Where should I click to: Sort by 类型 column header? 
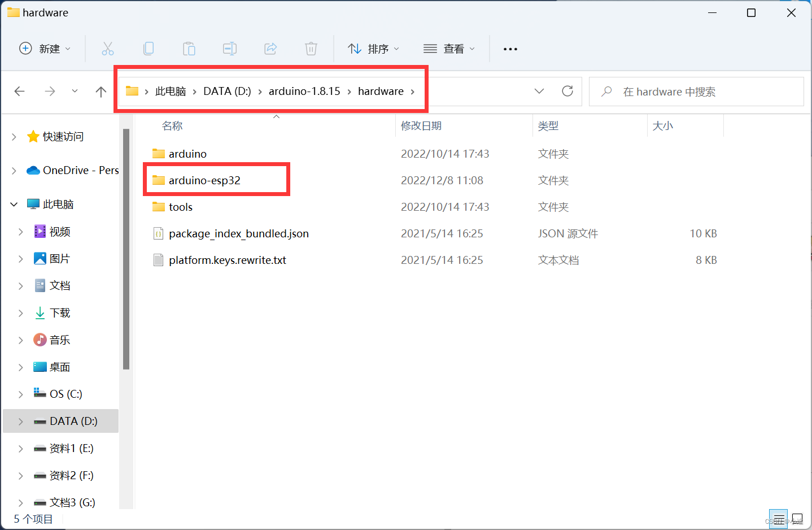coord(548,125)
